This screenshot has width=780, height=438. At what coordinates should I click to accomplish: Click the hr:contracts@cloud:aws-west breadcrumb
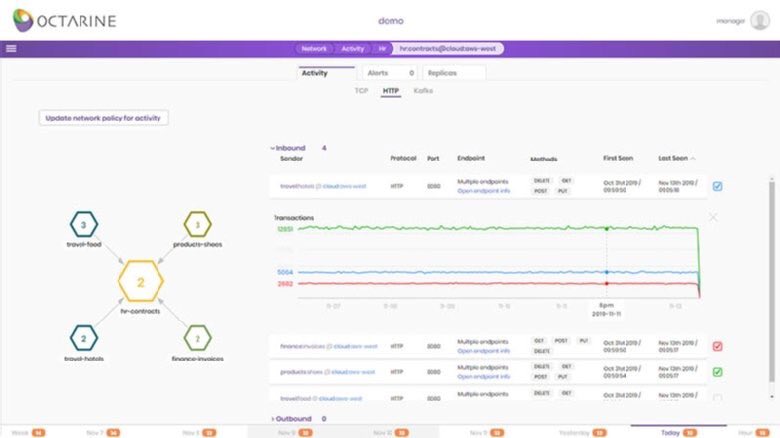[x=448, y=48]
